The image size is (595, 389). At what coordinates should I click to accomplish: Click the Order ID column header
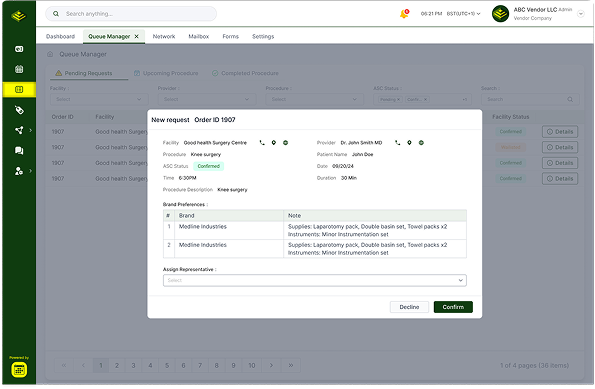(x=63, y=117)
